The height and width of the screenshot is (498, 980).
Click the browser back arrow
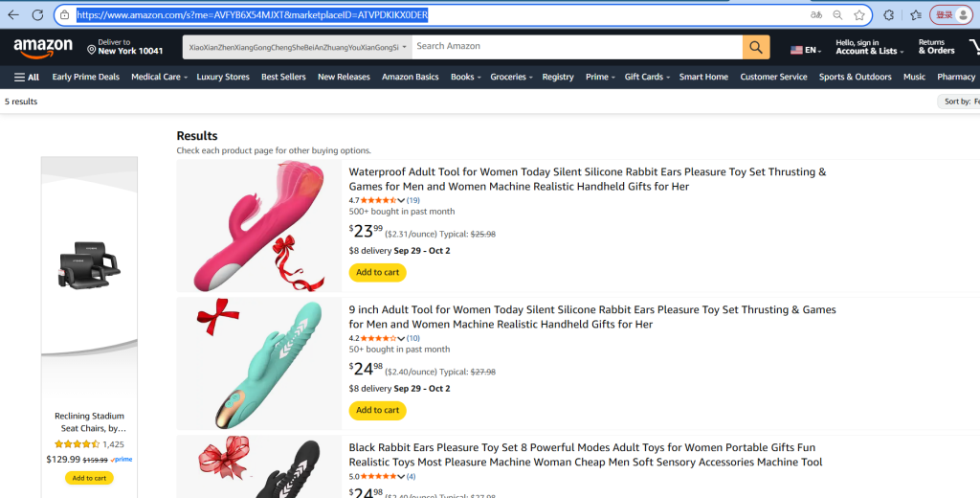(x=13, y=15)
